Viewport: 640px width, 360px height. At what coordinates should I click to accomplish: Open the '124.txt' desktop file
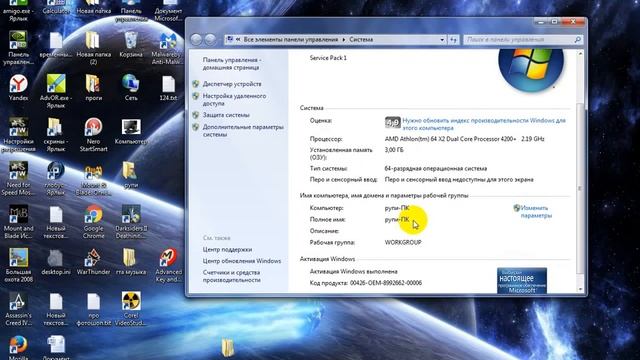pos(168,87)
